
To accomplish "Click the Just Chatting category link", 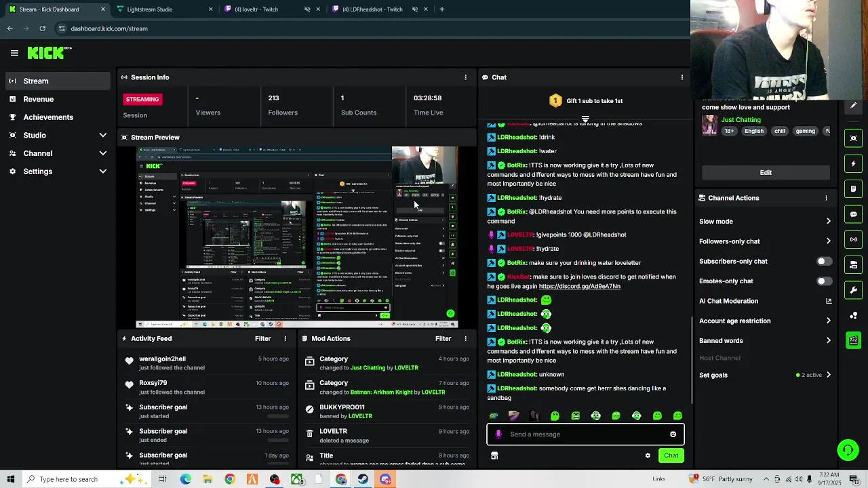I will [741, 120].
